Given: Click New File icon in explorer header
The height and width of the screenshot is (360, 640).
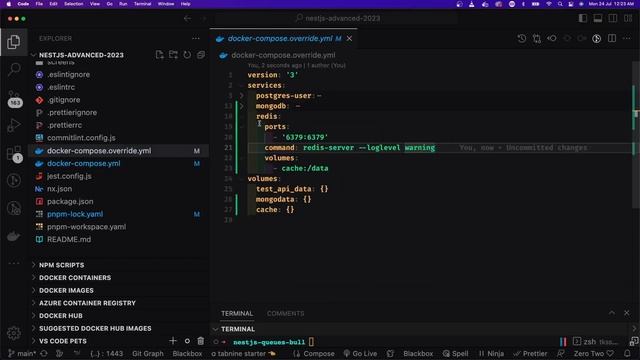Looking at the screenshot, I should coord(160,55).
